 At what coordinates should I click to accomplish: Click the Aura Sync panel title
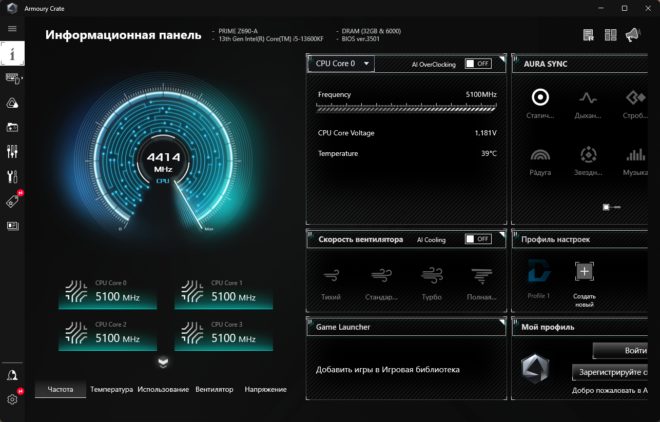(545, 64)
